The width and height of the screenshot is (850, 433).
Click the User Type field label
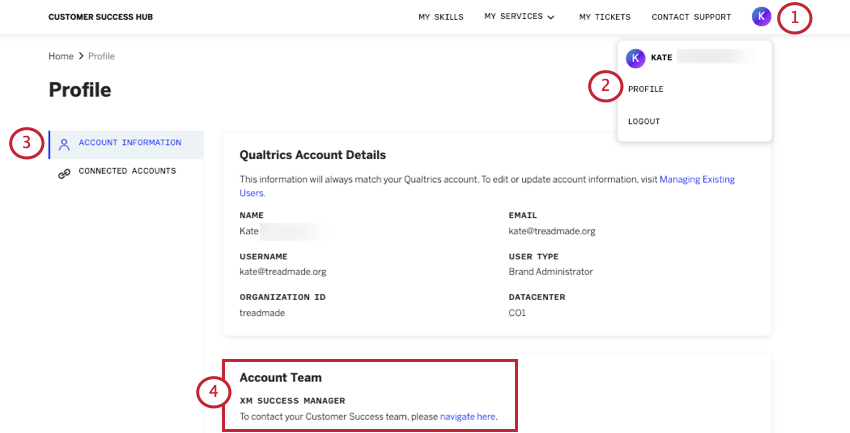click(533, 257)
